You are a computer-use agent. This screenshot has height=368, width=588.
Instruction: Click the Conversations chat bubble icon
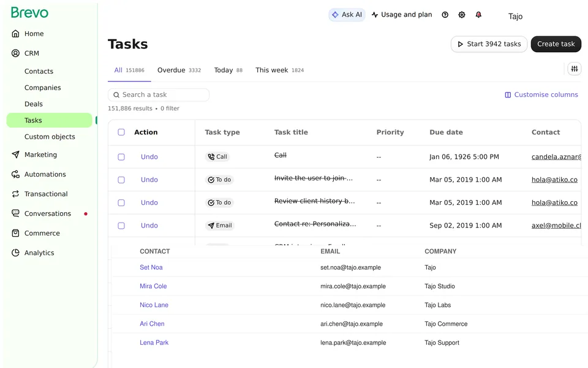pyautogui.click(x=15, y=213)
